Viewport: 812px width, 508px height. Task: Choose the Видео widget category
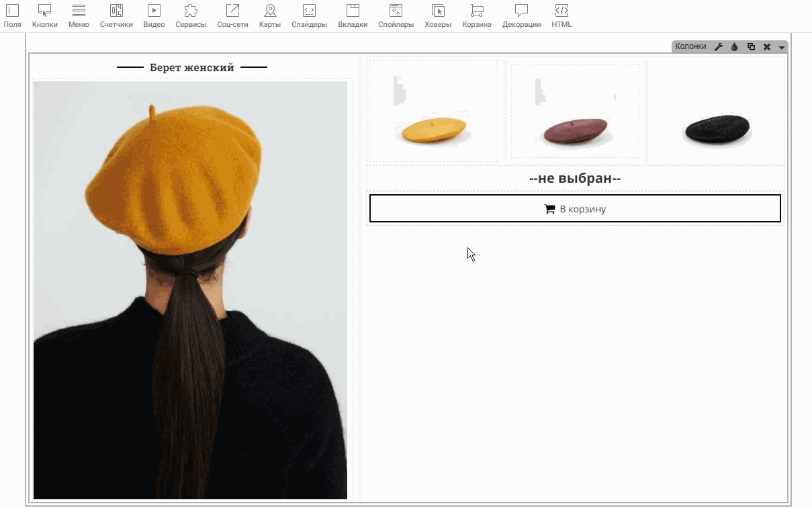point(154,15)
